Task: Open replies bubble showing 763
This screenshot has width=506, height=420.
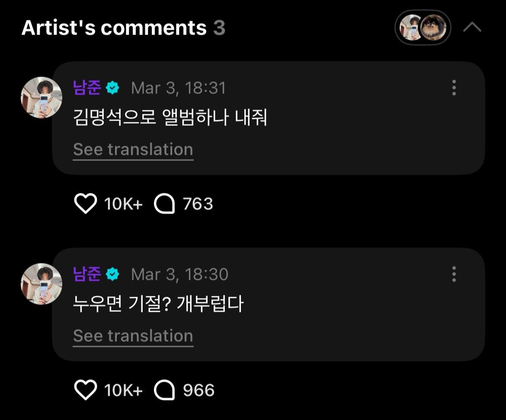Action: click(x=165, y=204)
